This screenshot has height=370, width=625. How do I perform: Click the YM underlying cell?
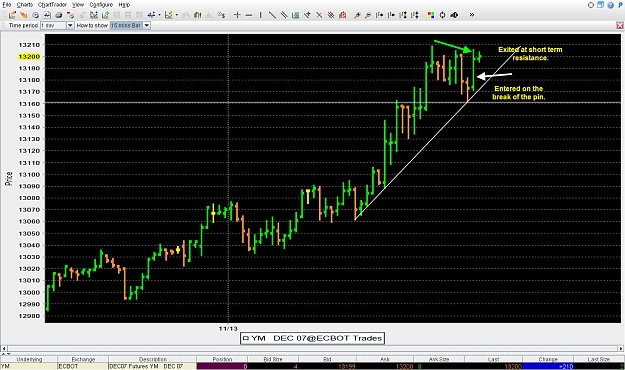click(x=29, y=366)
